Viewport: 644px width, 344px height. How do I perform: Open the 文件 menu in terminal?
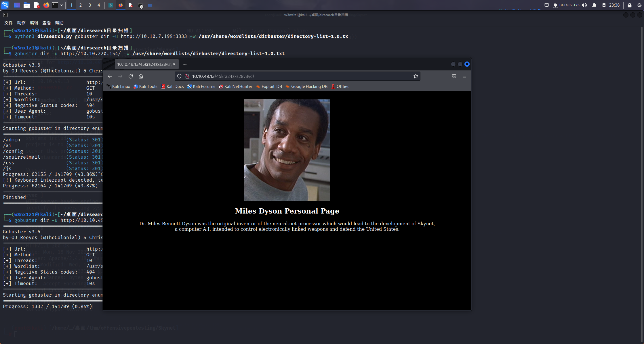pos(8,23)
